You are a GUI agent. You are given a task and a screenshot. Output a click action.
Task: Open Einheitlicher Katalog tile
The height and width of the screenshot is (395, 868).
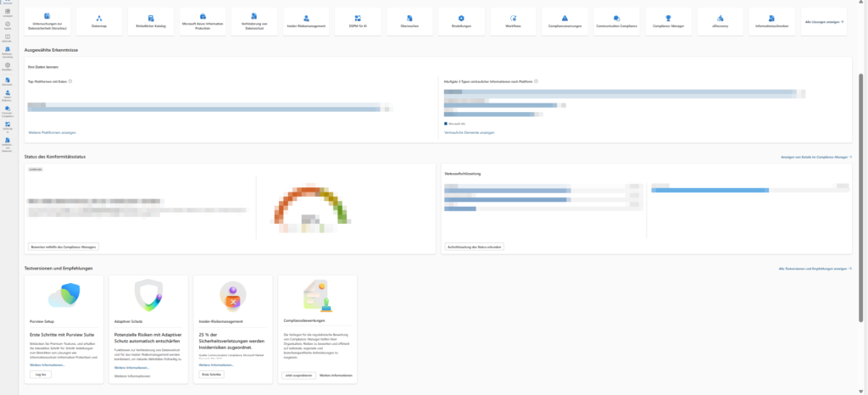151,21
